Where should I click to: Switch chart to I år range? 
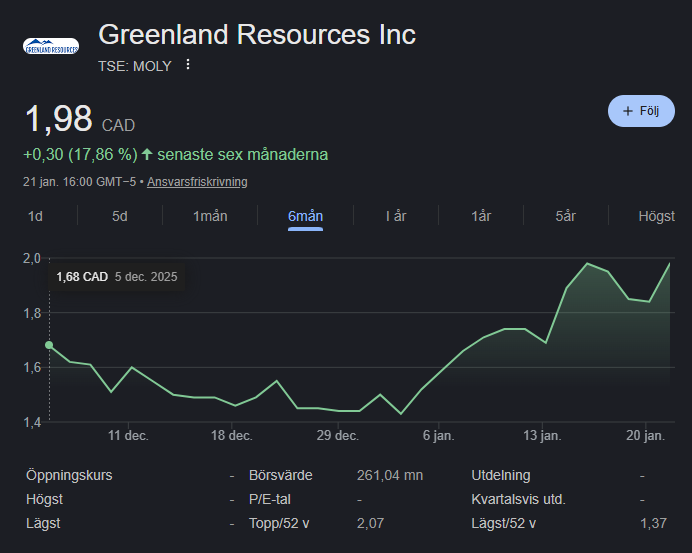coord(396,216)
